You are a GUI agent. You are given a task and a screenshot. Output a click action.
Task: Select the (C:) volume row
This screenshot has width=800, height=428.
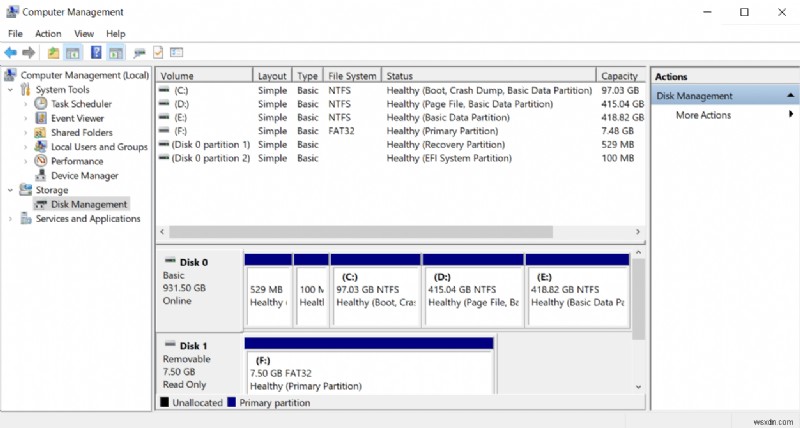(401, 90)
